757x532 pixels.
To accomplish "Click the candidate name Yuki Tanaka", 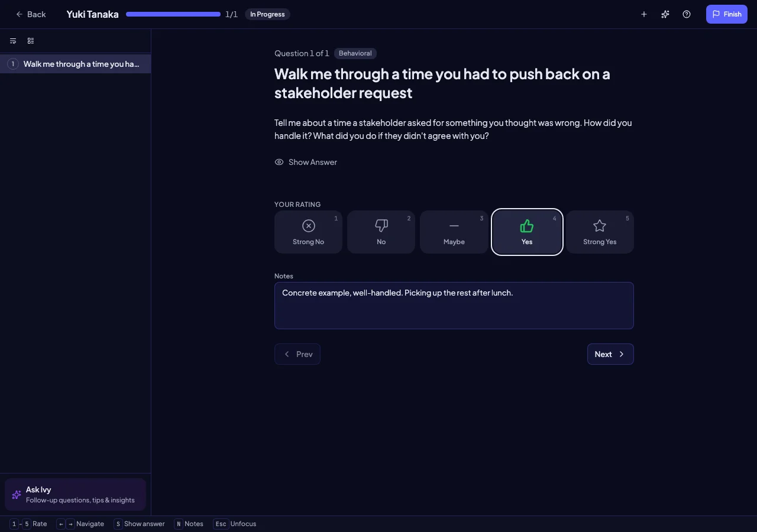I will tap(92, 14).
